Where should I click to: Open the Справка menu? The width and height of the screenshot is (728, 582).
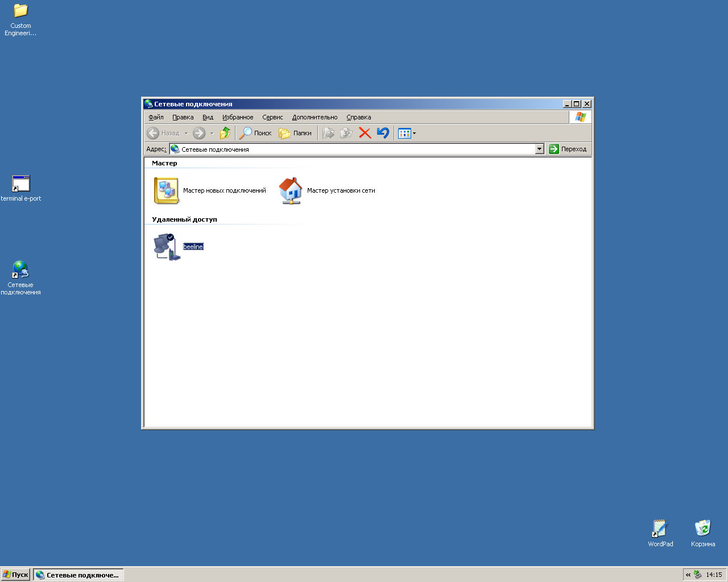click(359, 117)
